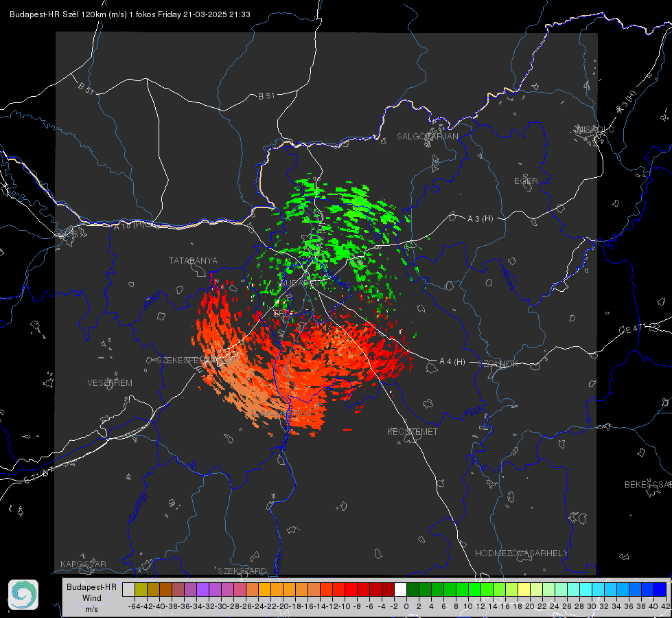Select the olive swatch above -64
672x618 pixels.
141,589
